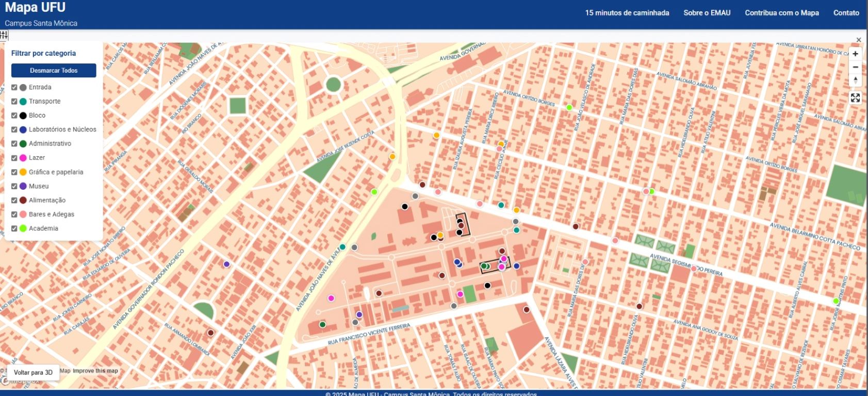Toggle the filter panel sliders icon
Screen dimensions: 868x396
[4, 35]
